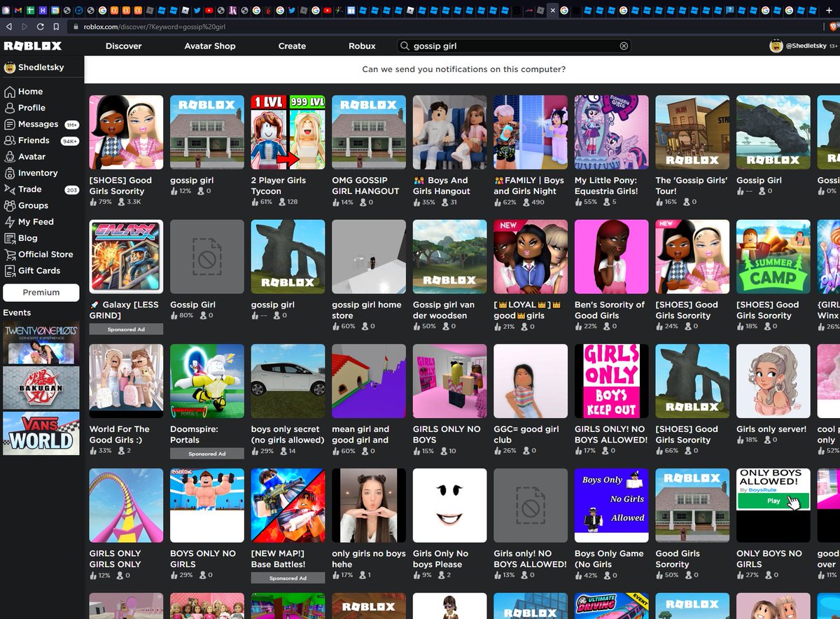This screenshot has height=619, width=840.
Task: Open the 2 Player Girls Tycoon game
Action: (288, 132)
